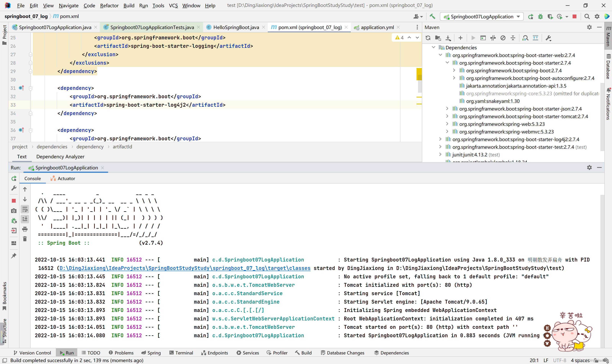Switch to application.yml editor tab
612x364 pixels.
(377, 27)
